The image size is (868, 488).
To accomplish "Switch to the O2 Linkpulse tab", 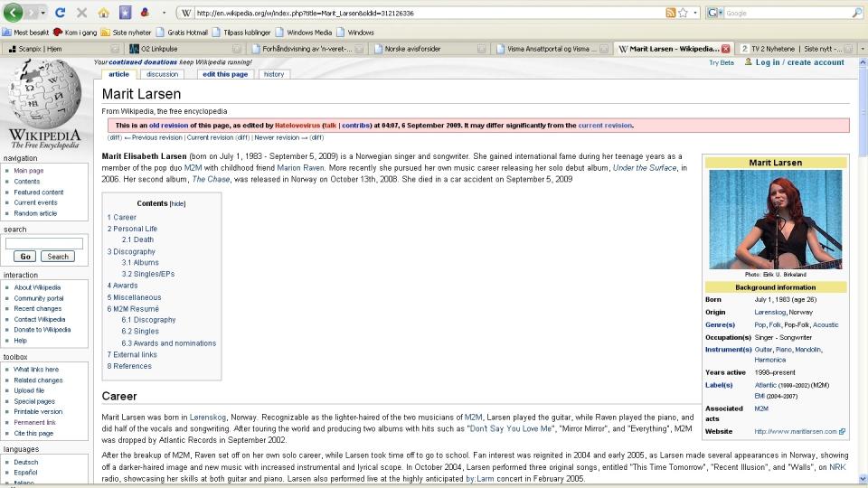I will tap(183, 49).
